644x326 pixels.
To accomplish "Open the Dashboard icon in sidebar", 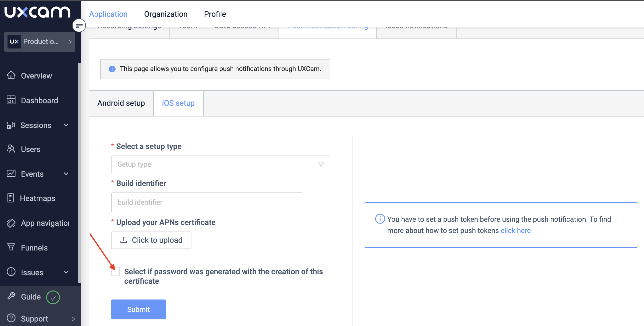I will tap(11, 100).
